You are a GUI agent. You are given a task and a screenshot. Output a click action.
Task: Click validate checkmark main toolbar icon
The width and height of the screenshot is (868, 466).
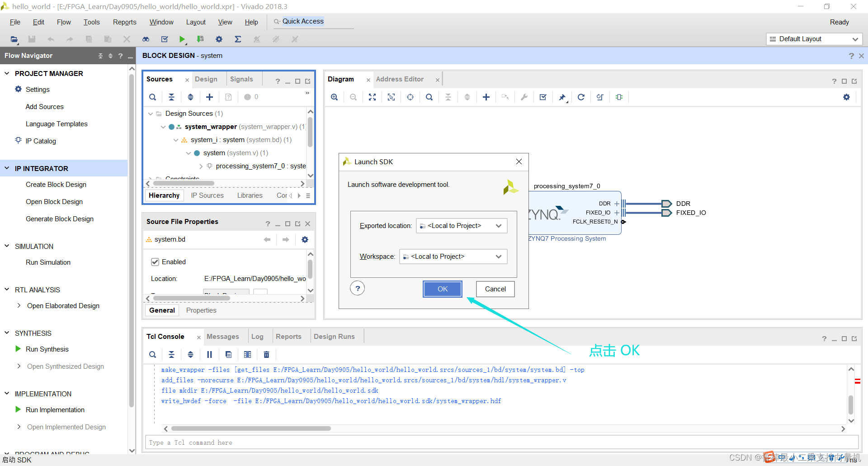pyautogui.click(x=165, y=39)
